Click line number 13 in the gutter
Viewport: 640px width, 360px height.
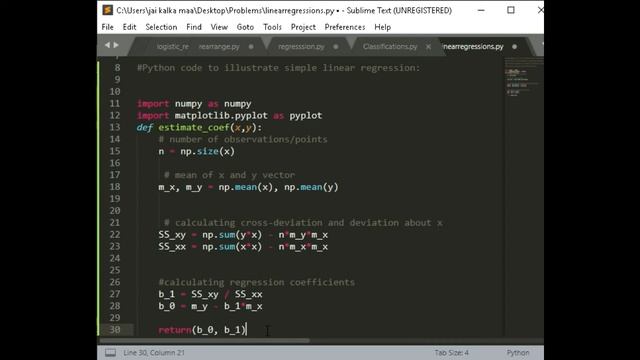pos(115,127)
